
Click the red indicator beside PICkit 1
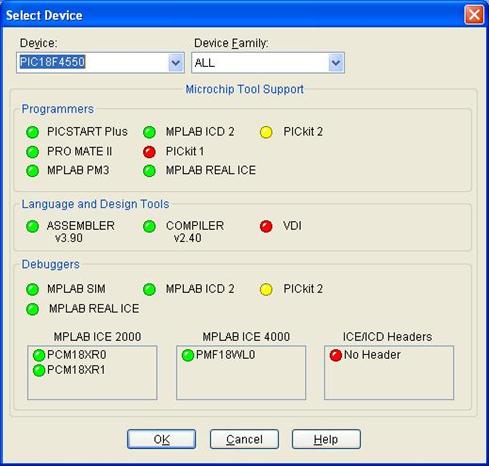(x=149, y=152)
